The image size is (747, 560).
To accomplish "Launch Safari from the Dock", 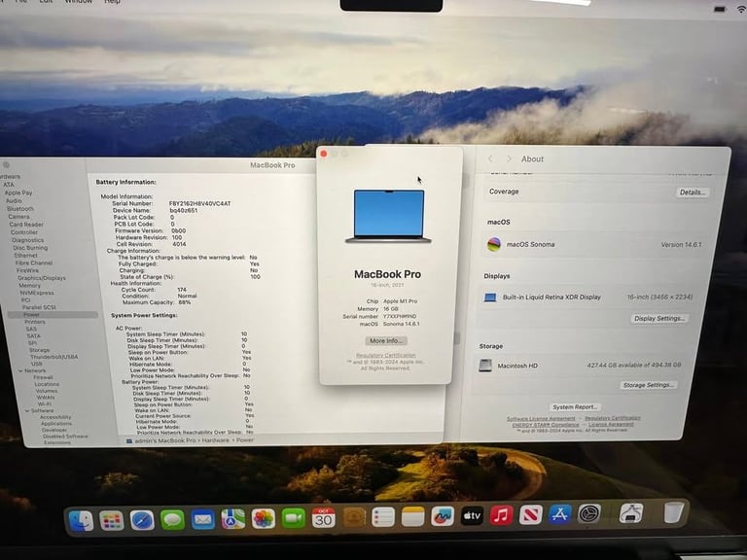I will click(x=142, y=520).
